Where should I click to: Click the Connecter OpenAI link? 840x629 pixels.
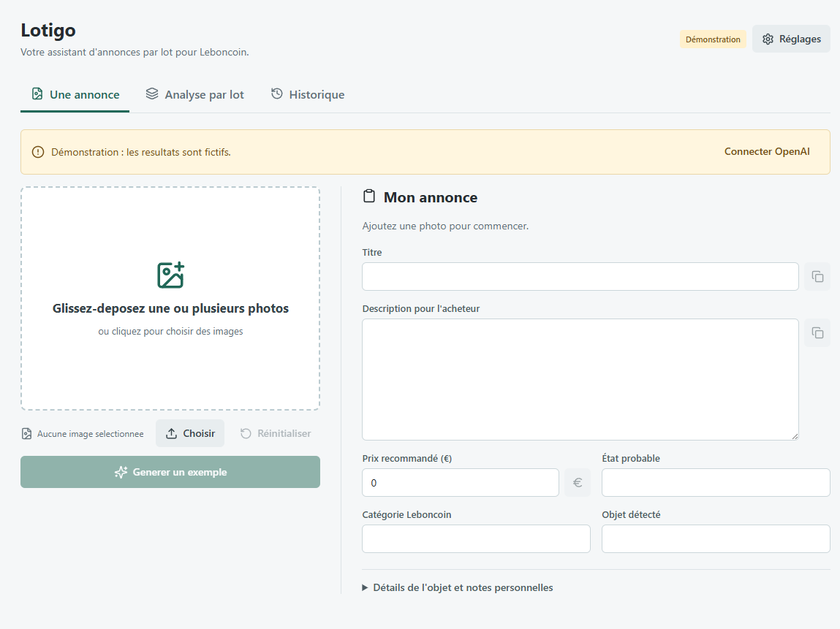[767, 151]
